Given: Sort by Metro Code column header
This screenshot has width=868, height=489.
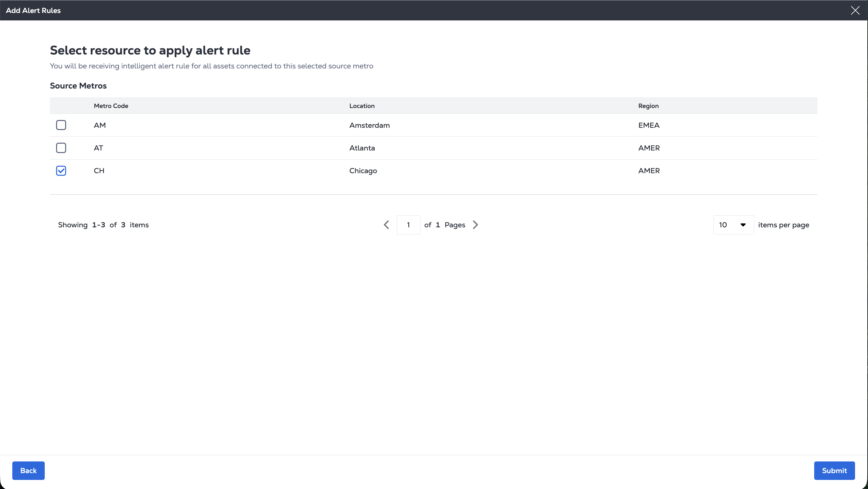Looking at the screenshot, I should [111, 106].
